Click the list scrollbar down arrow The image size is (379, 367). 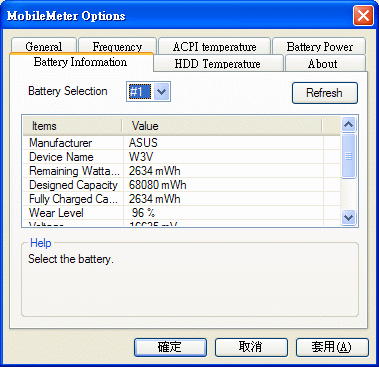[348, 218]
